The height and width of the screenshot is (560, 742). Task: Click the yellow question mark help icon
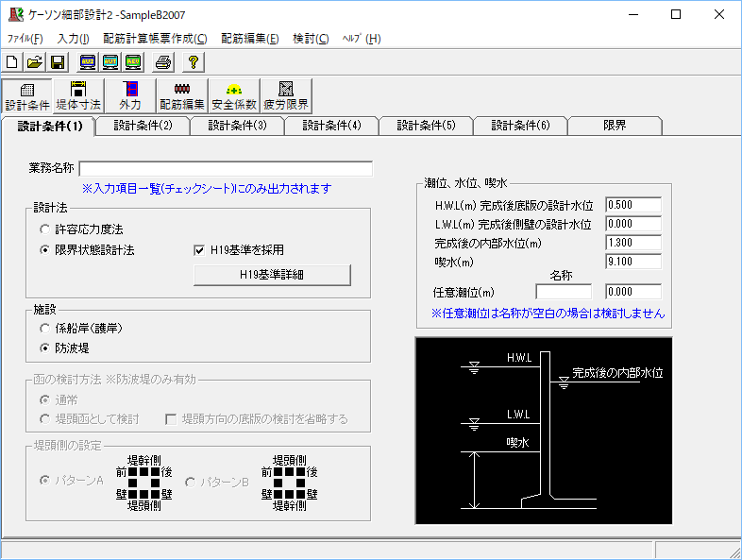(194, 62)
